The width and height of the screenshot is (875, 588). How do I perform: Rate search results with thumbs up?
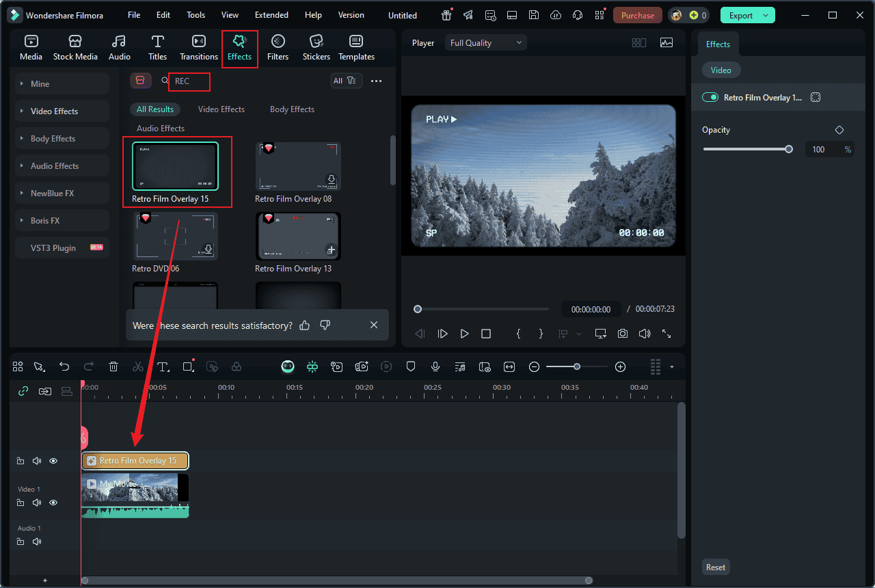coord(304,325)
